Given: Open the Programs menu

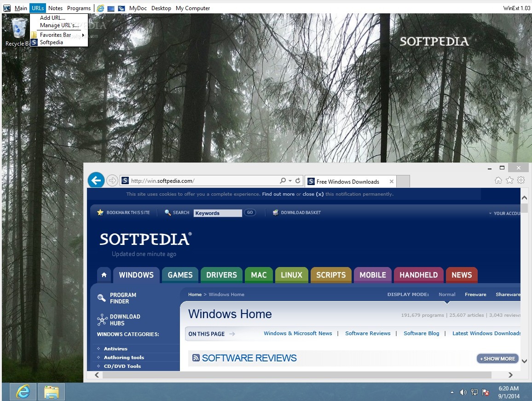Looking at the screenshot, I should pyautogui.click(x=79, y=8).
